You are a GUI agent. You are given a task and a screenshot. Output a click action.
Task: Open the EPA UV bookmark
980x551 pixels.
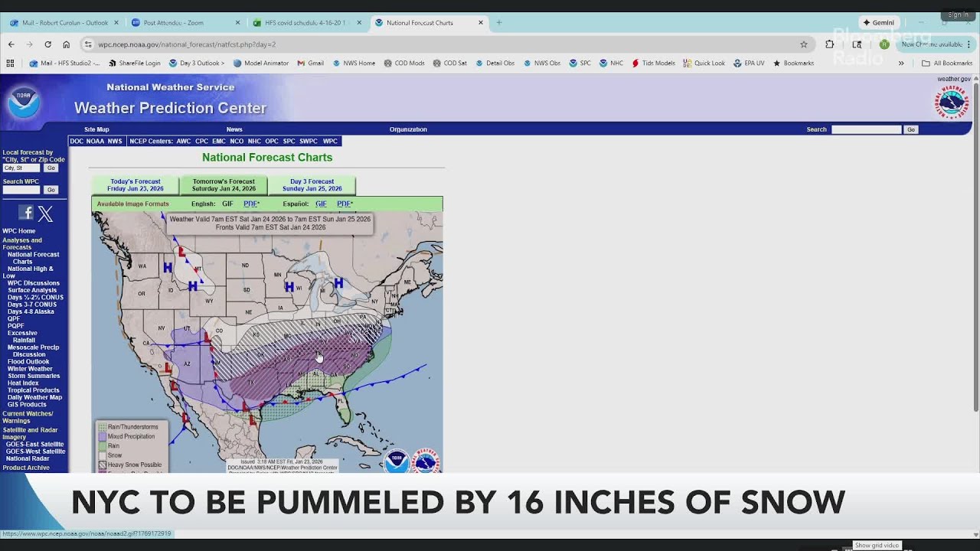click(749, 64)
